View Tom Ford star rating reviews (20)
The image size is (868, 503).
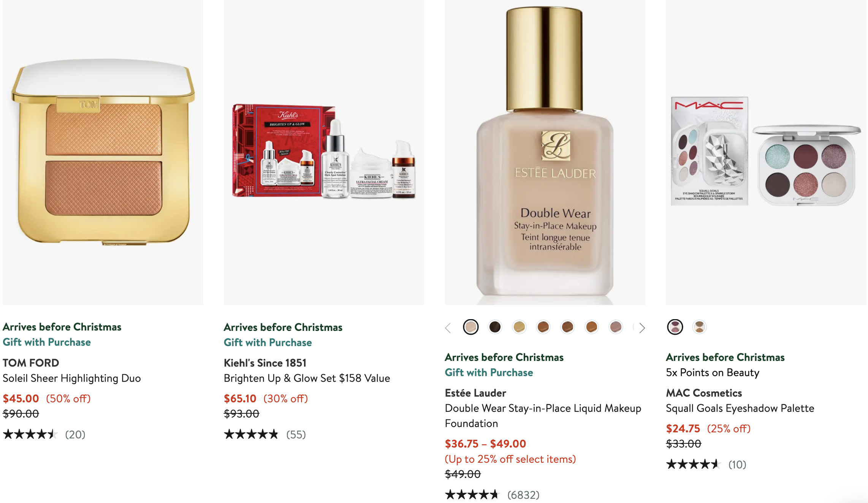pos(44,434)
